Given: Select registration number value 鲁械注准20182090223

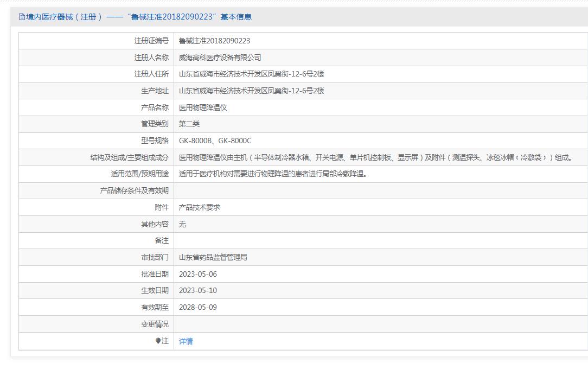Looking at the screenshot, I should (214, 41).
